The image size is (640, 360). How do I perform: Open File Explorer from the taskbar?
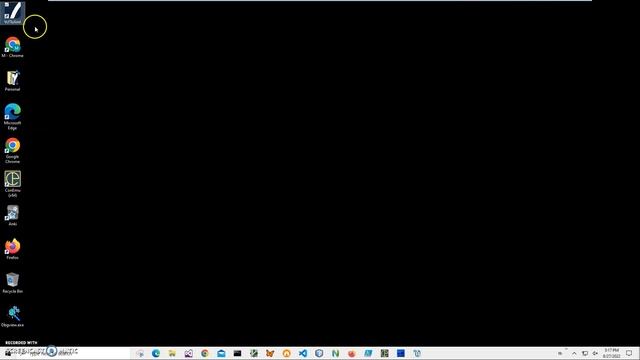pos(172,353)
